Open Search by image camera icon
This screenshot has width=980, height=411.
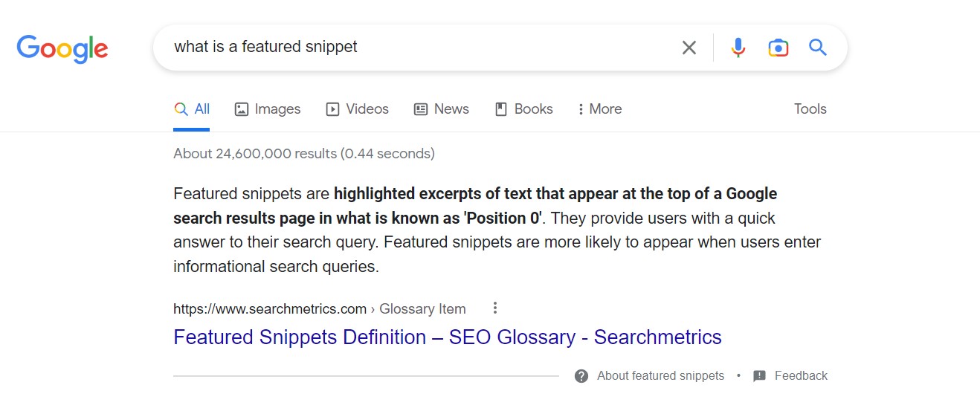tap(778, 48)
